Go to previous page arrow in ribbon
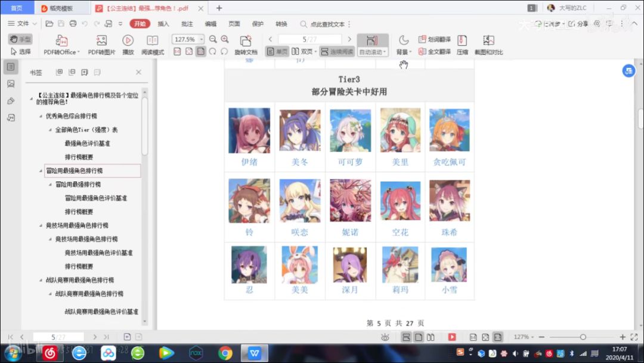Viewport: 644px width, 363px height. [x=270, y=39]
